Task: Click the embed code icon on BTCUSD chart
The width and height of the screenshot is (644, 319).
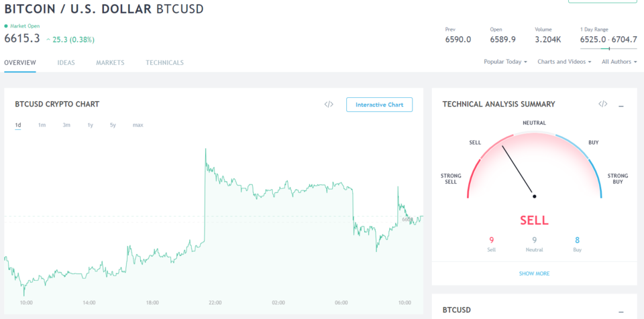Action: pyautogui.click(x=329, y=105)
